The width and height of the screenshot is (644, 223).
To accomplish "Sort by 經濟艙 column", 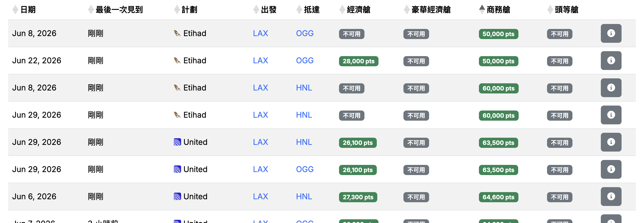I will [355, 10].
